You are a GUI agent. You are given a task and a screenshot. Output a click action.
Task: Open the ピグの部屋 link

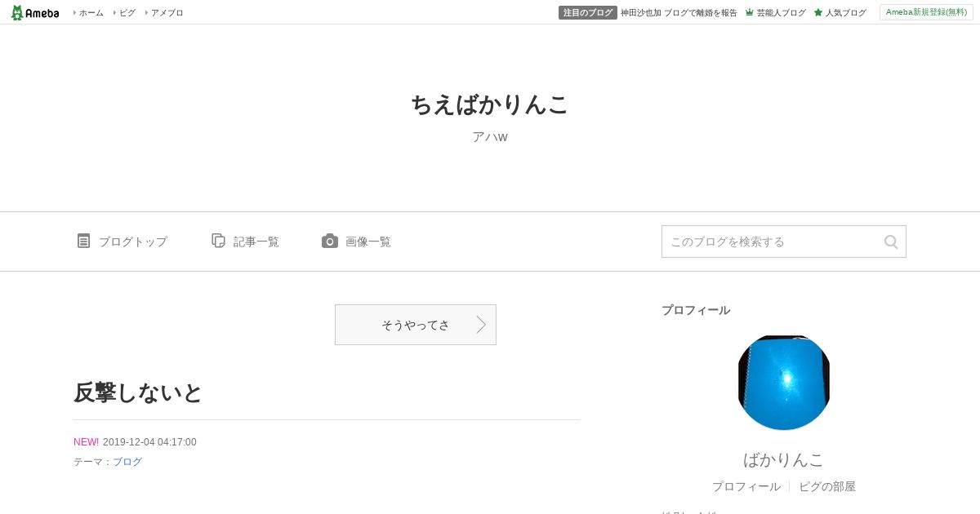(x=827, y=486)
